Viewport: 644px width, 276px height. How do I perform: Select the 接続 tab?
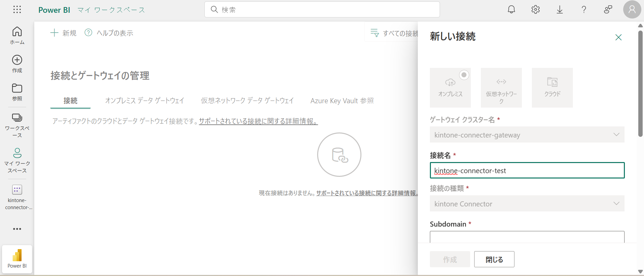tap(70, 101)
